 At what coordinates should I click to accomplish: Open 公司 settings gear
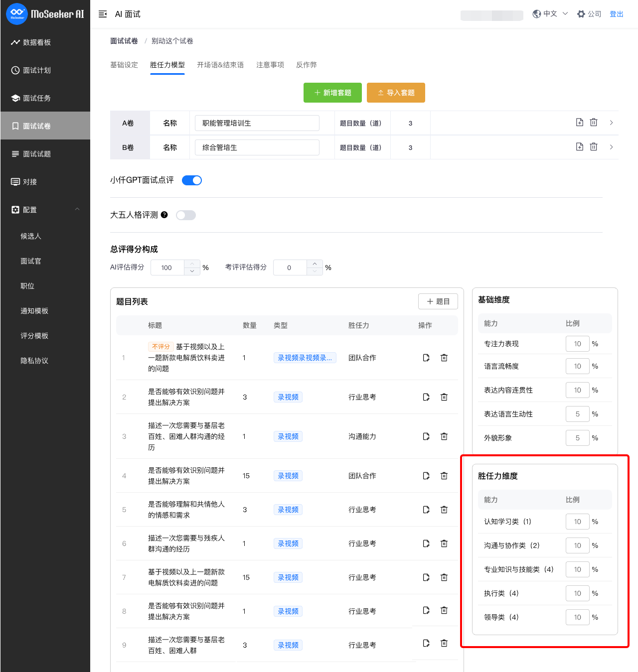[589, 14]
